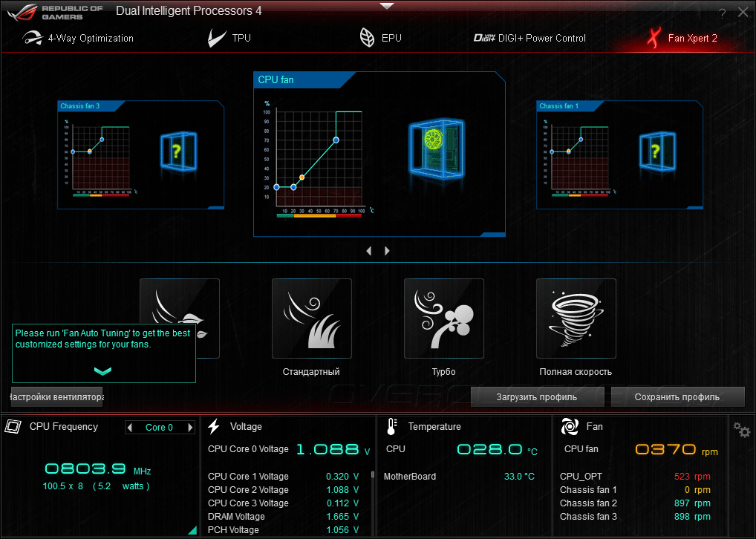
Task: Click the DRAM Voltage reading
Action: 342,516
